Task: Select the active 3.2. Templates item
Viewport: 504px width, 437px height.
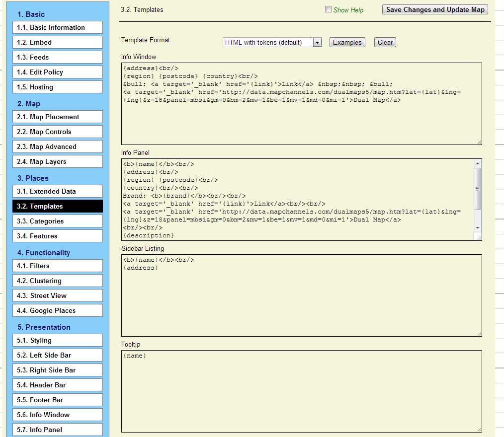Action: [x=58, y=206]
